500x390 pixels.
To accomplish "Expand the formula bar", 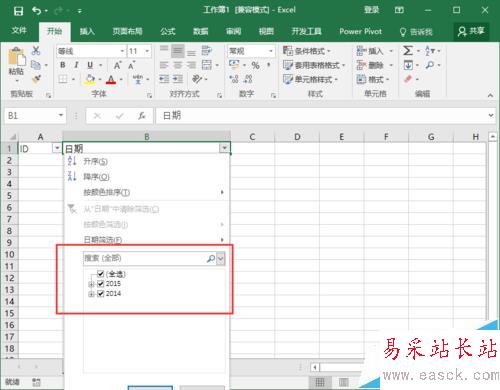I will tap(491, 115).
